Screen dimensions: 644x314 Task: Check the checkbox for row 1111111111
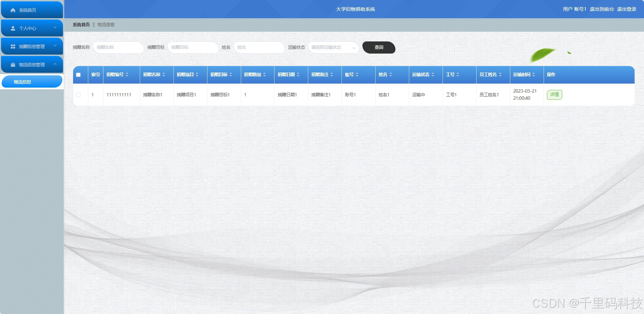click(78, 95)
